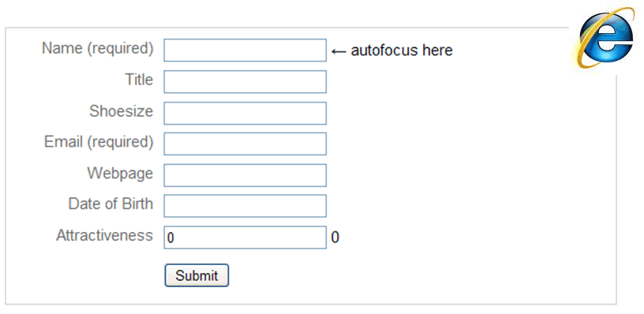Click the Email (required) label
Viewport: 644px width, 314px height.
(99, 142)
